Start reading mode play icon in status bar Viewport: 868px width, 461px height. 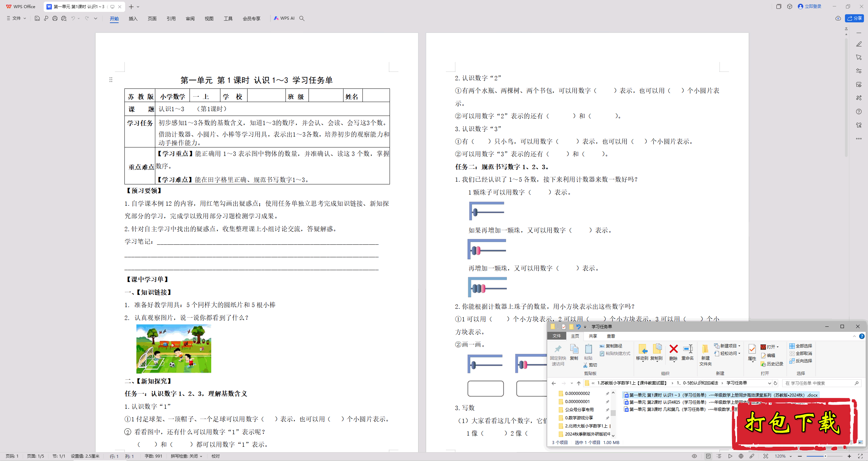[x=730, y=456]
